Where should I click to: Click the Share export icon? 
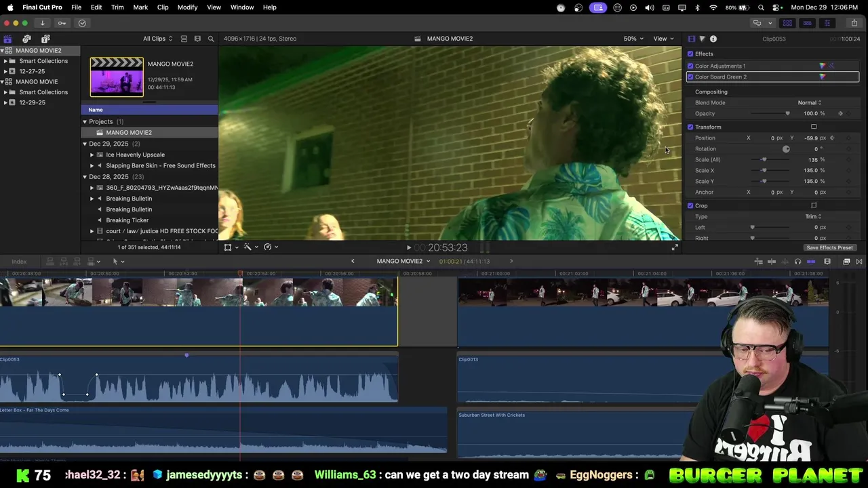pyautogui.click(x=854, y=23)
